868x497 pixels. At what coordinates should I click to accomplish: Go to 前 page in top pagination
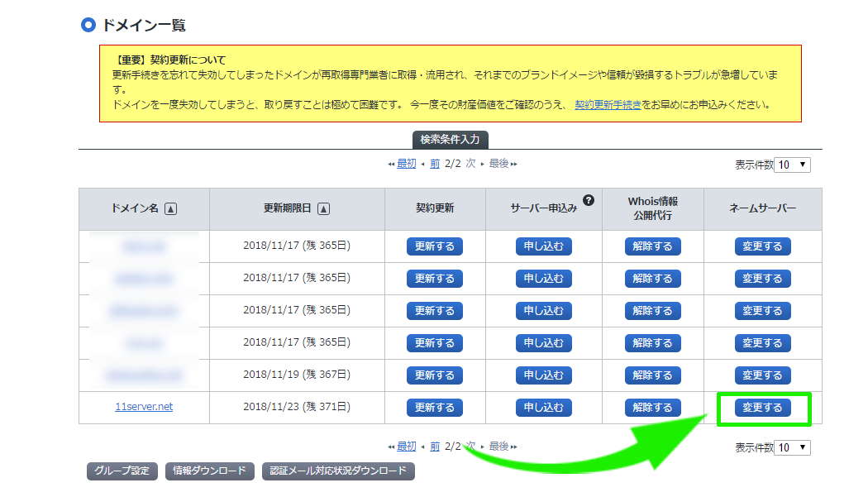(x=434, y=164)
